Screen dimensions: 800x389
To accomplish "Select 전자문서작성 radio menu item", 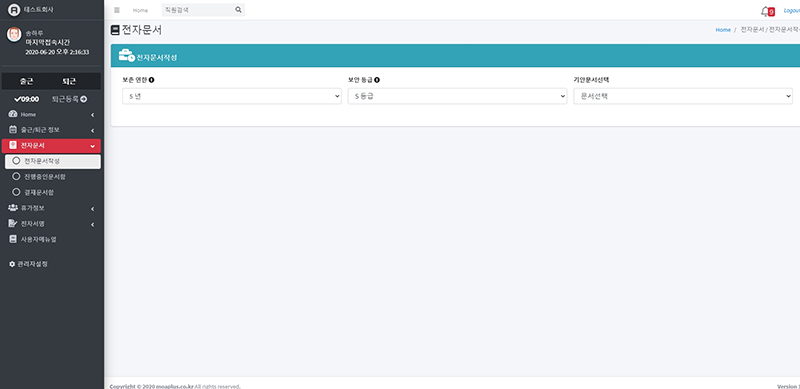I will pos(53,161).
